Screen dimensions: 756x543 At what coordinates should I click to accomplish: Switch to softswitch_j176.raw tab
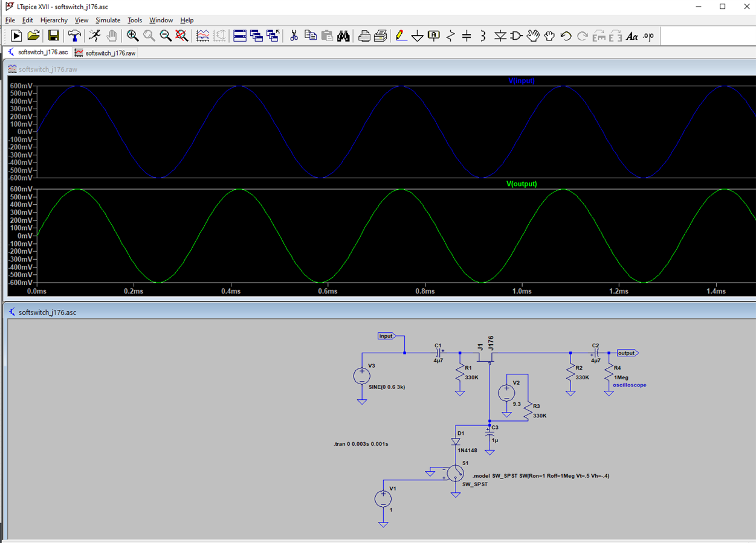click(x=106, y=53)
